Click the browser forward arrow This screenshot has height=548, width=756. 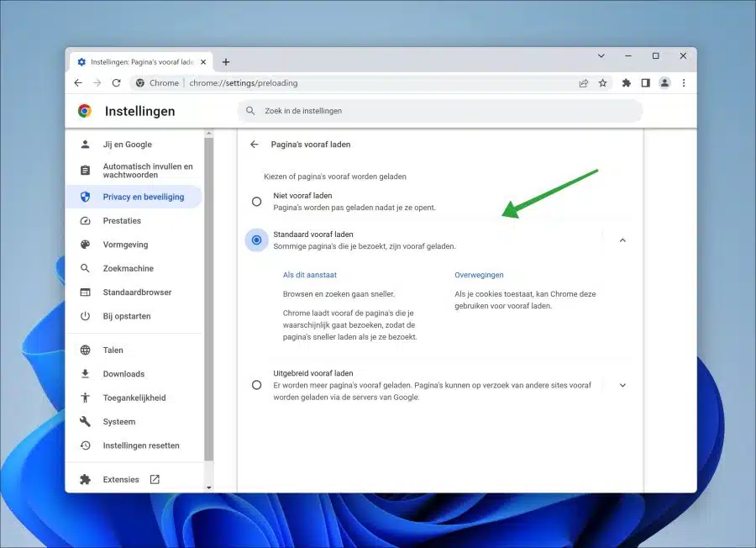coord(97,83)
